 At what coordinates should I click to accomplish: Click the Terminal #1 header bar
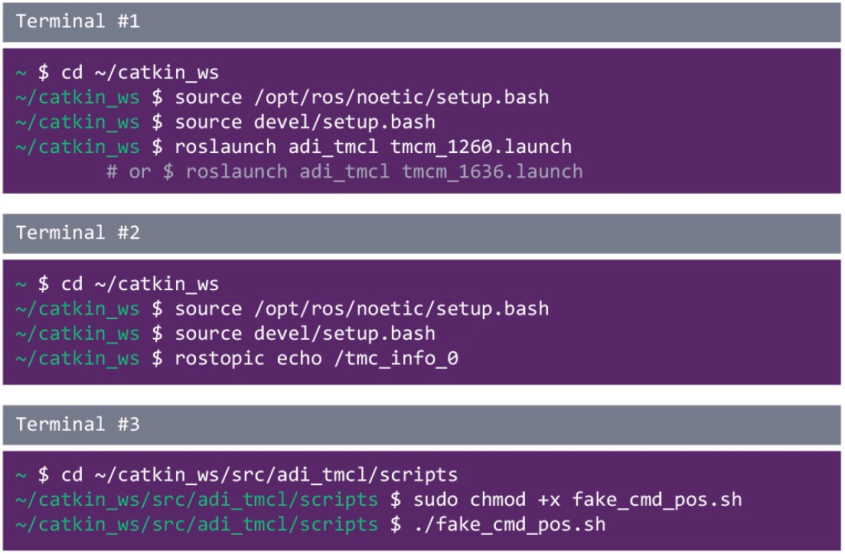tap(421, 22)
